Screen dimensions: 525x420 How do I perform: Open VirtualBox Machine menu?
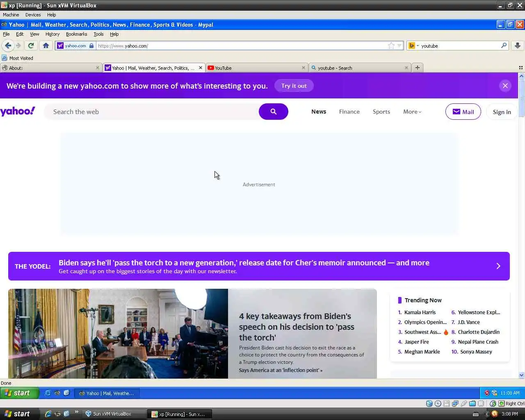coord(11,15)
